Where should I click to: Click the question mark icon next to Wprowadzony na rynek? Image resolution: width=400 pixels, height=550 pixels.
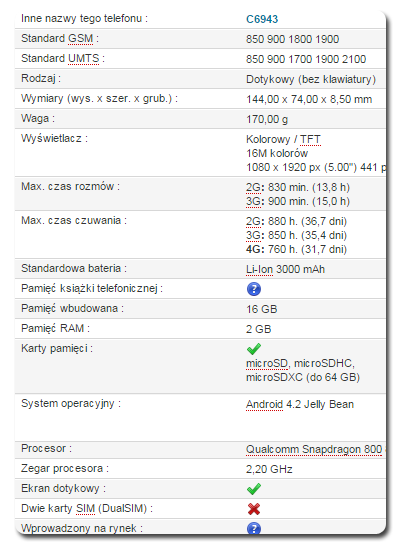(x=254, y=528)
